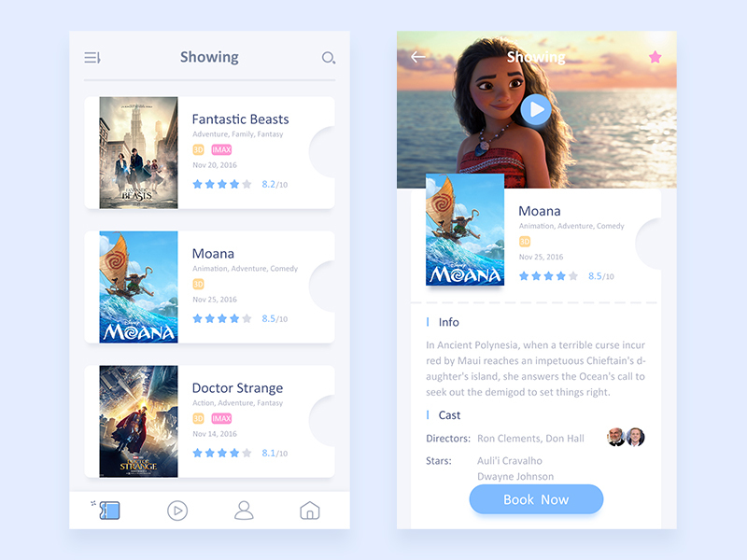The width and height of the screenshot is (747, 560).
Task: Open the home tab in the bottom bar
Action: pos(310,510)
